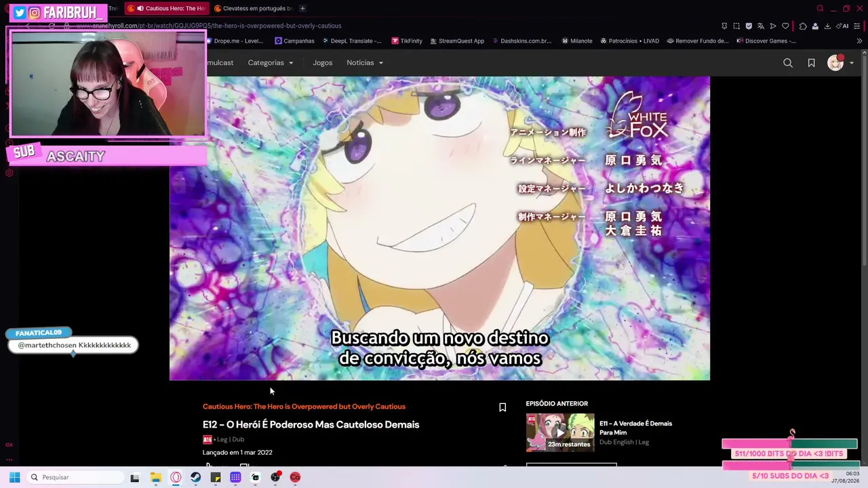This screenshot has height=488, width=868.
Task: Expand the Notícias dropdown menu
Action: 365,63
